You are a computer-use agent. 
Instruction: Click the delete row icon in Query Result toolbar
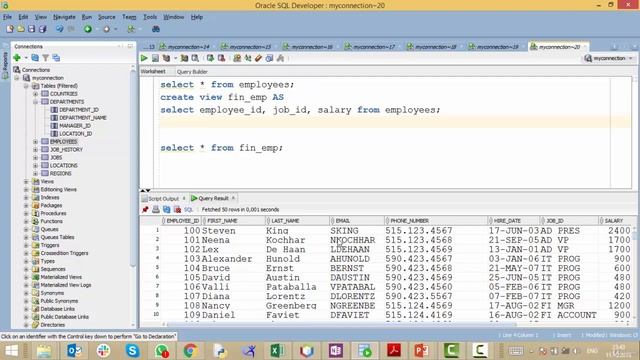178,209
